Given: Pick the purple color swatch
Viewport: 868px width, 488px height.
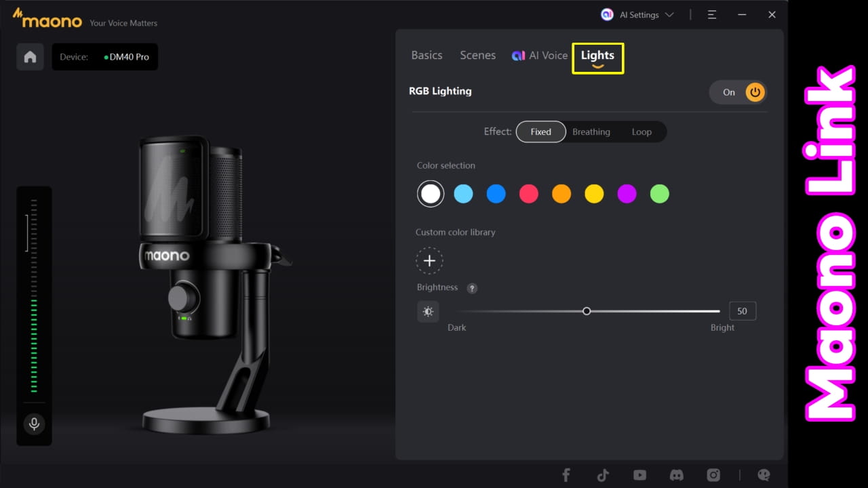Looking at the screenshot, I should tap(627, 194).
